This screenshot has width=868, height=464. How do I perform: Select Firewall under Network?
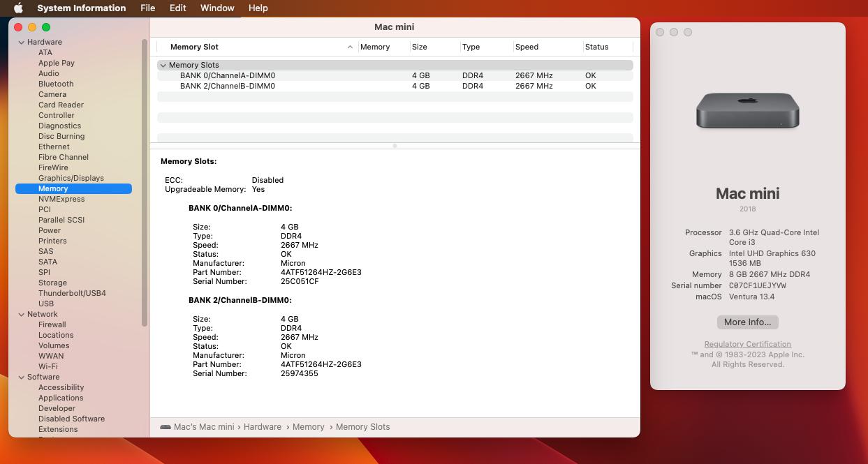52,324
